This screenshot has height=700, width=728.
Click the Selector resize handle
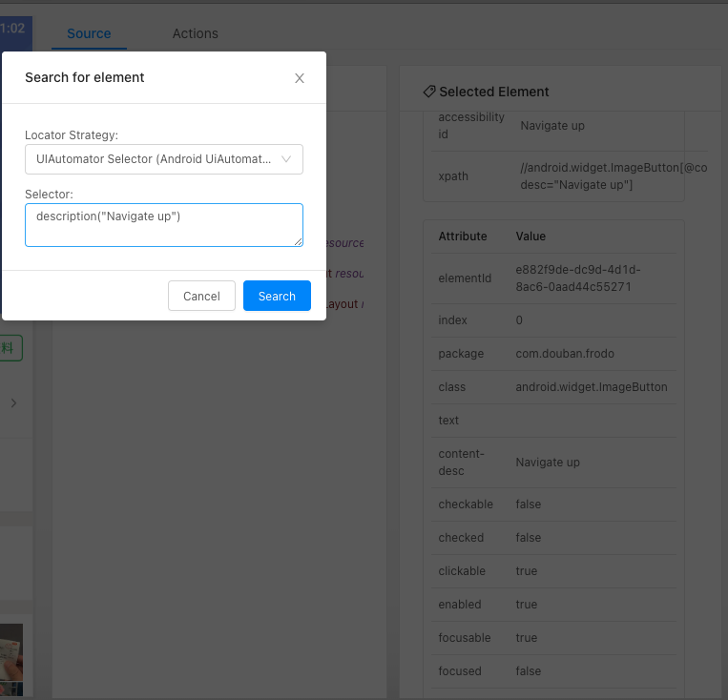click(x=299, y=242)
